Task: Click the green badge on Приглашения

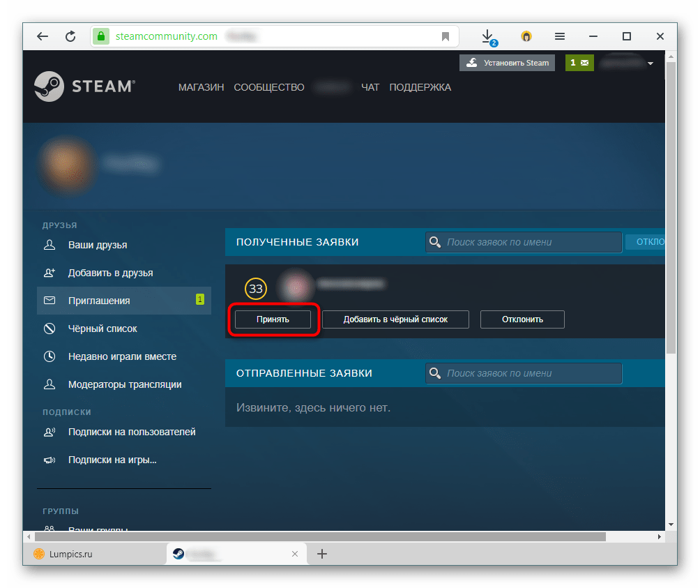Action: coord(200,299)
